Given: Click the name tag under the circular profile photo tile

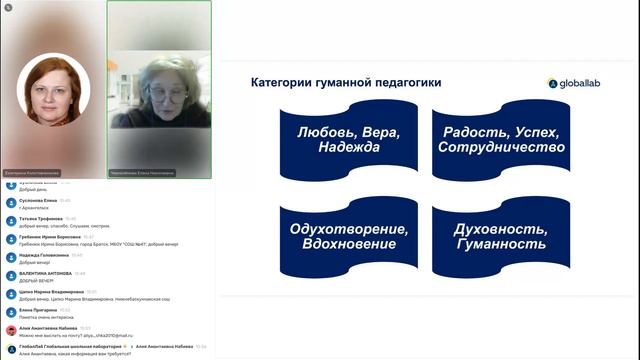Looking at the screenshot, I should tap(32, 173).
